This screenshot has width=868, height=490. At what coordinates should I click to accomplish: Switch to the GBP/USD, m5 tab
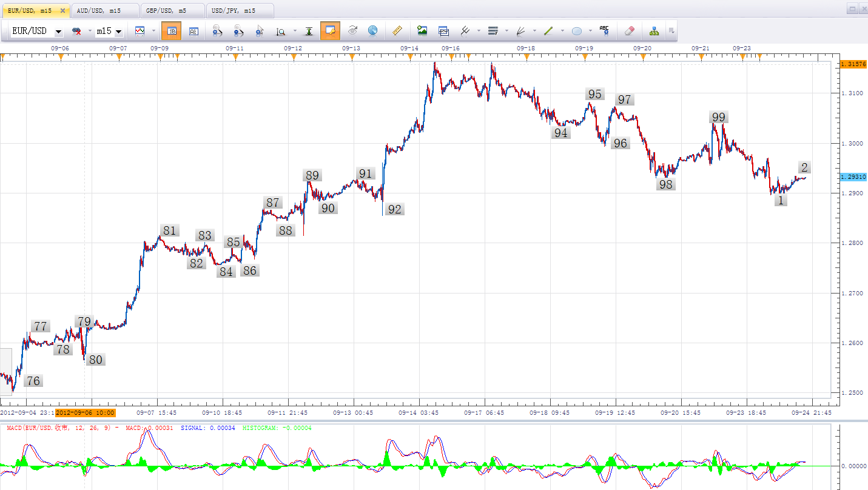pyautogui.click(x=173, y=10)
